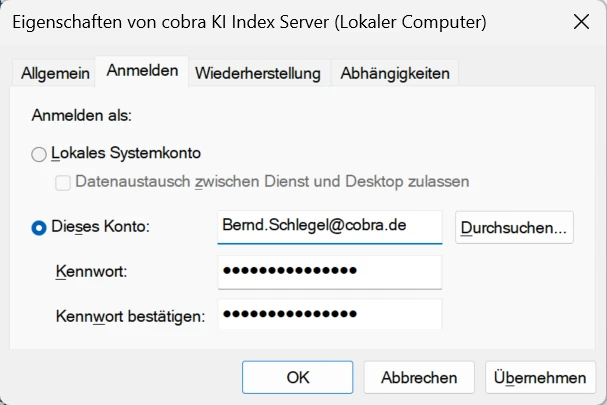The width and height of the screenshot is (607, 405).
Task: Click the account name field with Bernd.Schlegel@cobra.de
Action: (x=329, y=227)
